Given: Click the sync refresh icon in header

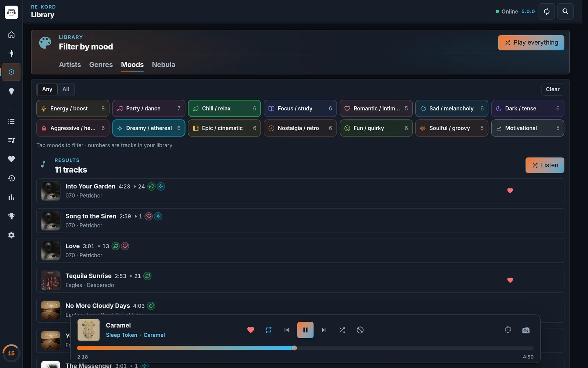Looking at the screenshot, I should coord(546,11).
